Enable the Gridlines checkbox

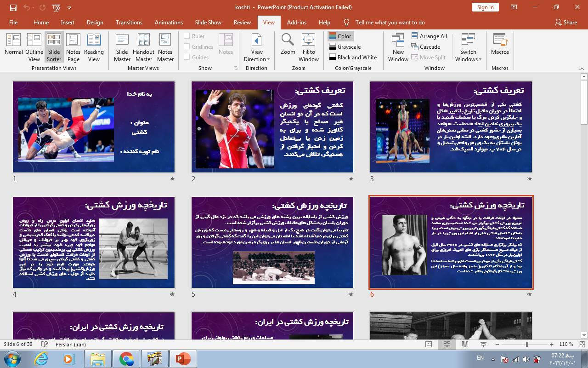[x=187, y=46]
